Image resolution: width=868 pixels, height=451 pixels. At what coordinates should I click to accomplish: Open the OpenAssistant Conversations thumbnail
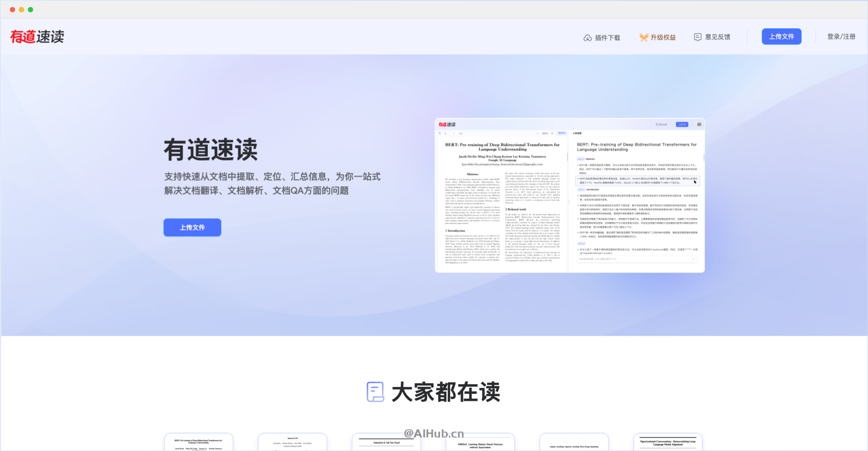(x=668, y=442)
